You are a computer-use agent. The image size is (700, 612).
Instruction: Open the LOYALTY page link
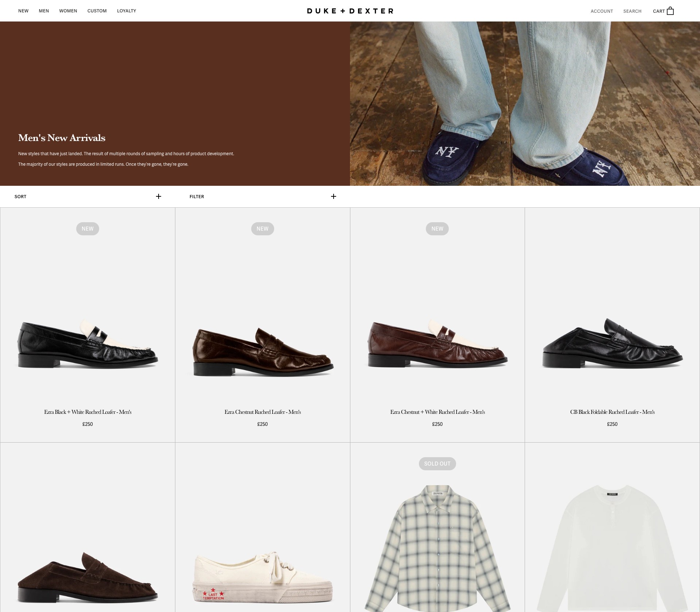[127, 11]
